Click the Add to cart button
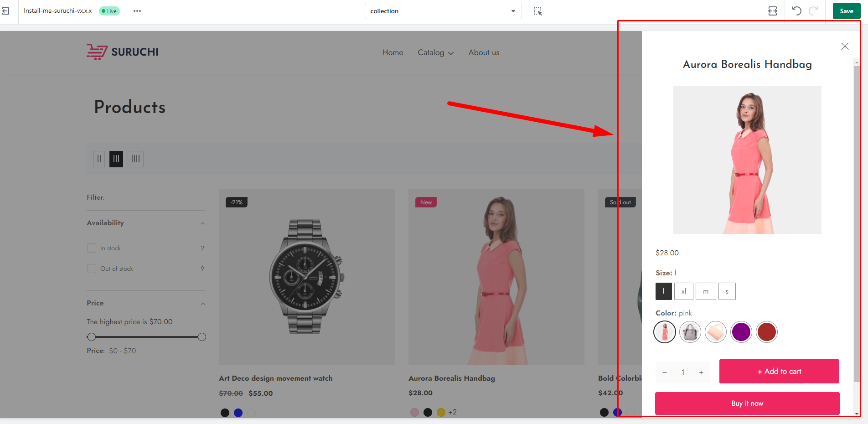This screenshot has width=868, height=424. [x=779, y=372]
